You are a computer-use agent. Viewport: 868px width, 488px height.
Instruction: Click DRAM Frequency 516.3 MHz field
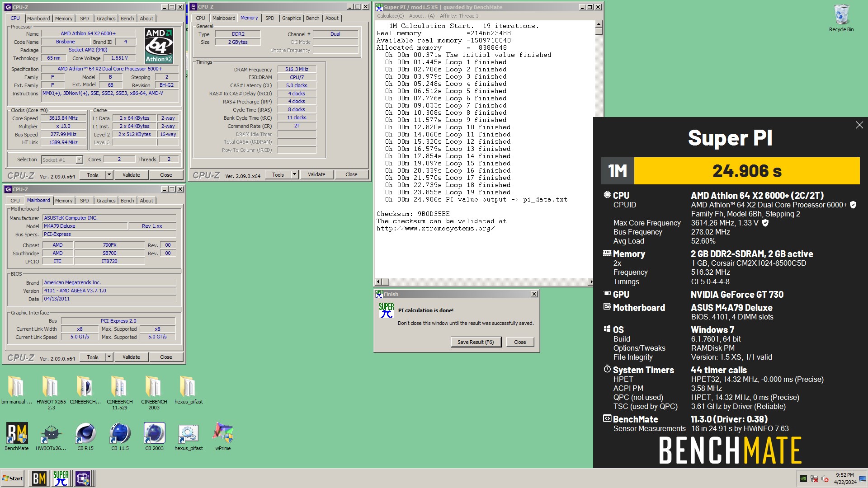coord(297,69)
